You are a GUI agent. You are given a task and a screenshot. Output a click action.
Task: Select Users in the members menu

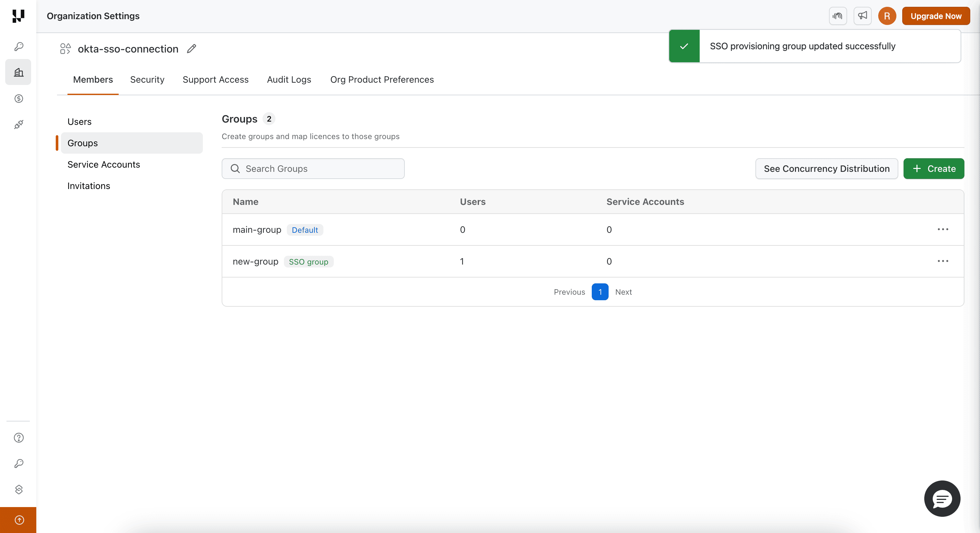(132, 122)
